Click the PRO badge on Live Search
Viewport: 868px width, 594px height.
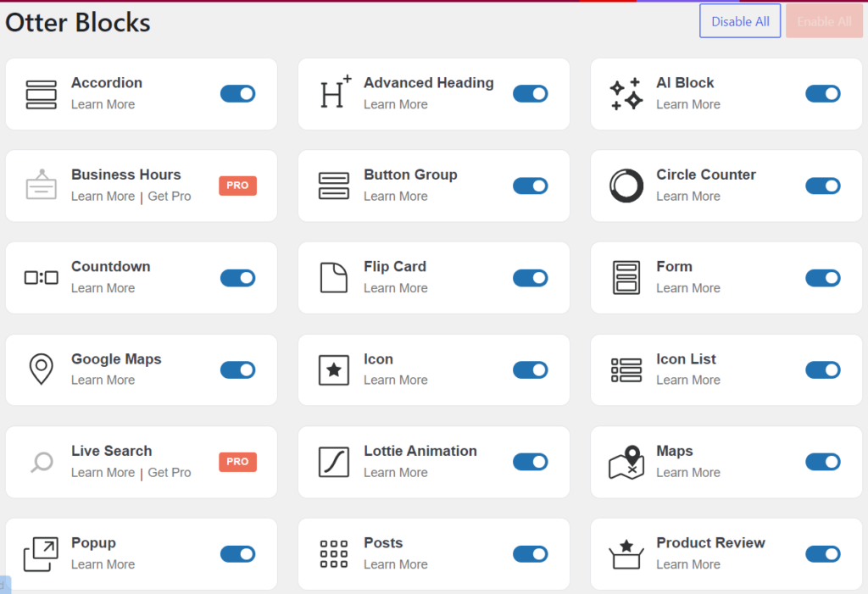237,462
